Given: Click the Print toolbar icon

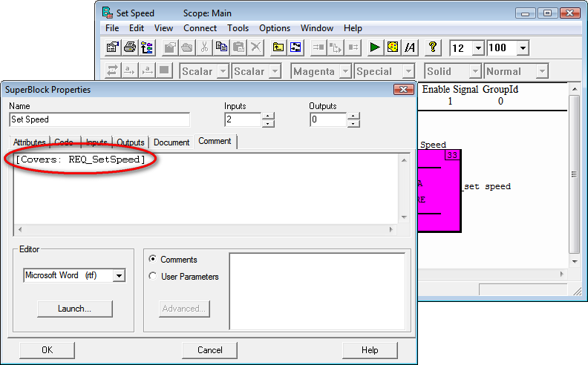Looking at the screenshot, I should (130, 47).
